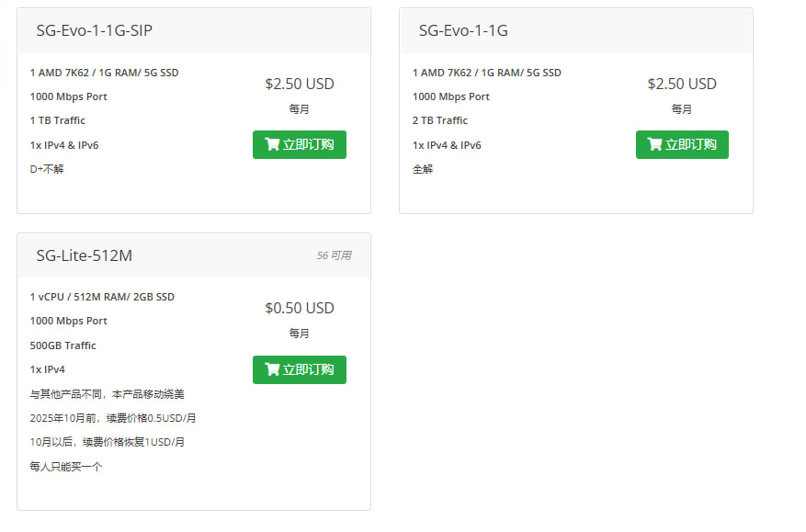Click the 1x IPv4 & IPv6 line on SG-Evo-1-1G
Screen dimensions: 806x532
(x=447, y=144)
